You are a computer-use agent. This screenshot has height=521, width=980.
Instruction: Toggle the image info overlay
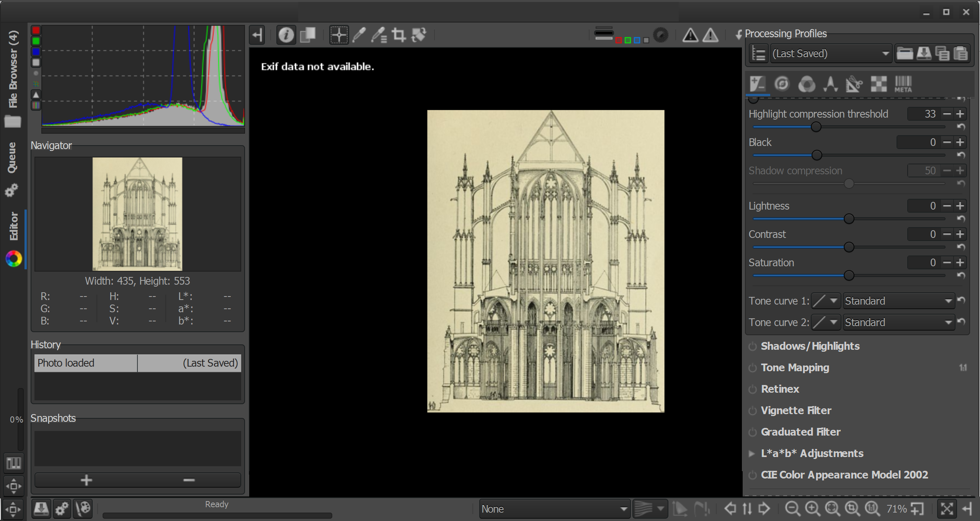[286, 35]
